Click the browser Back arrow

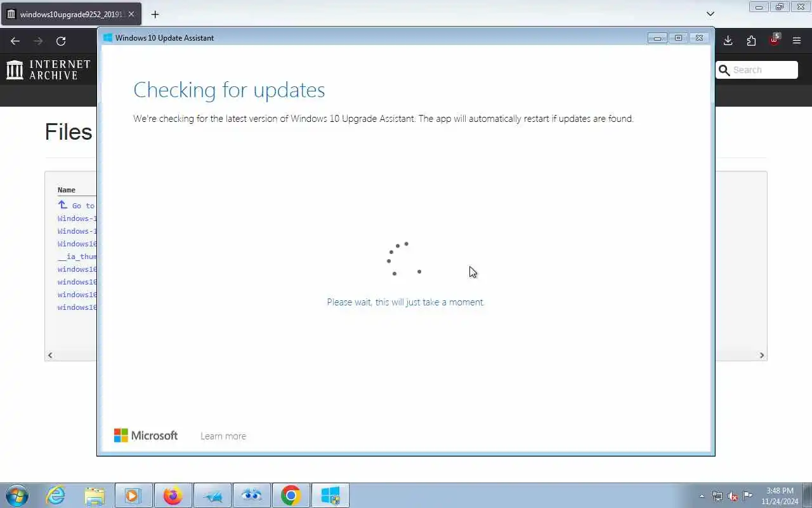pos(15,41)
